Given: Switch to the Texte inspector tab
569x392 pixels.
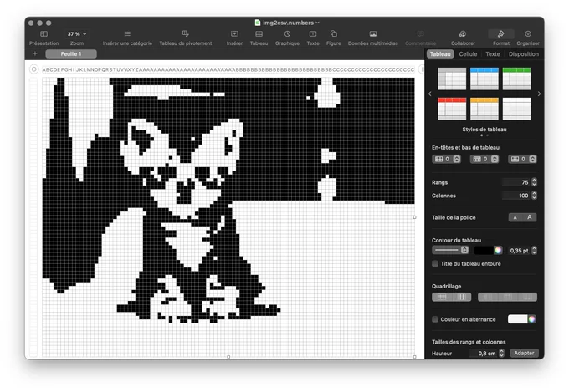Looking at the screenshot, I should tap(492, 54).
